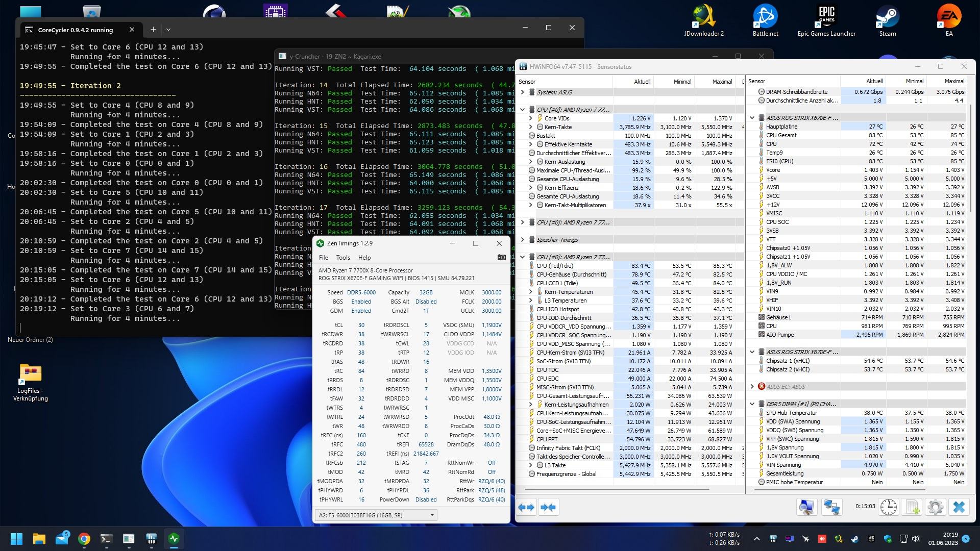This screenshot has width=980, height=551.
Task: Take ZenTimings screenshot with camera icon
Action: coord(502,258)
